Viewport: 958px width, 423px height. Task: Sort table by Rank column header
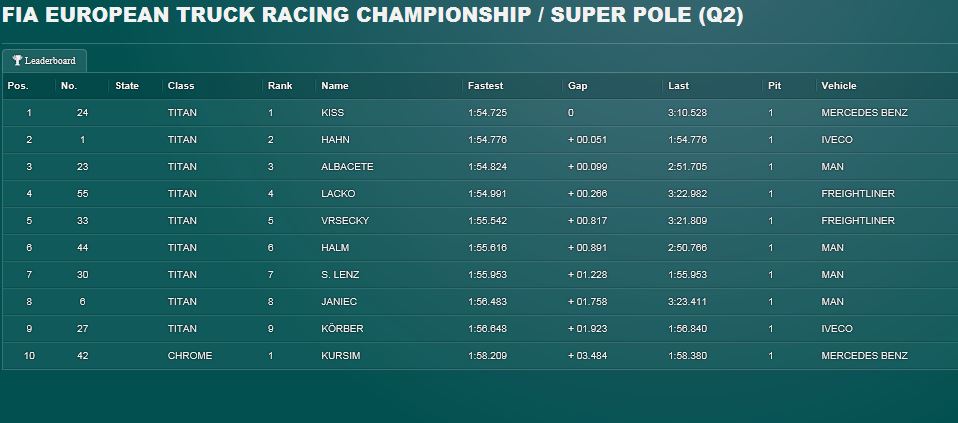pos(280,86)
